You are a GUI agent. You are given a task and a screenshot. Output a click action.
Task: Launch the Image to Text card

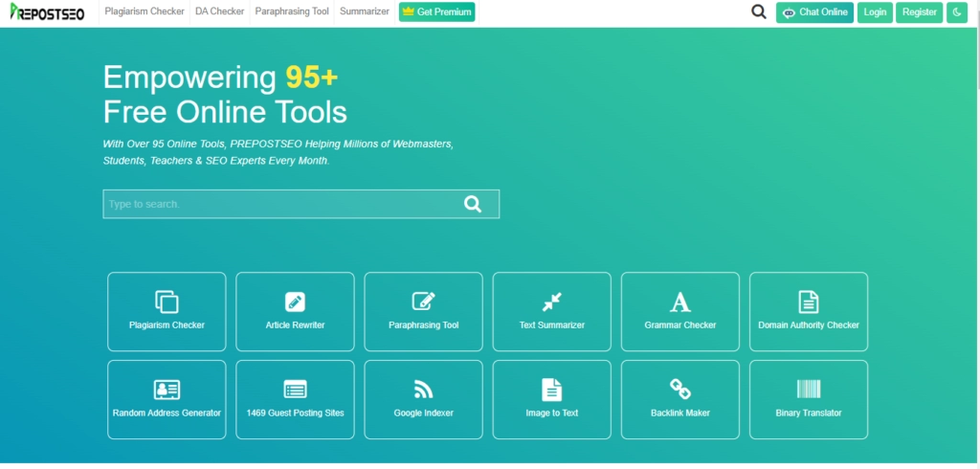[x=551, y=400]
